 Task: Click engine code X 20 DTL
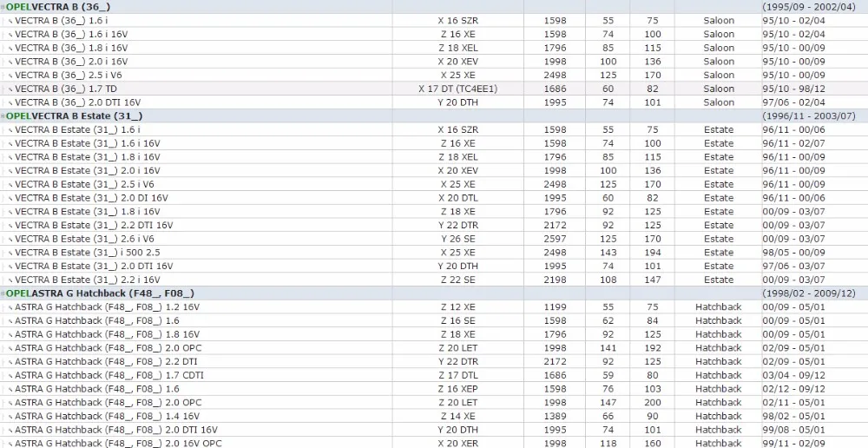457,198
